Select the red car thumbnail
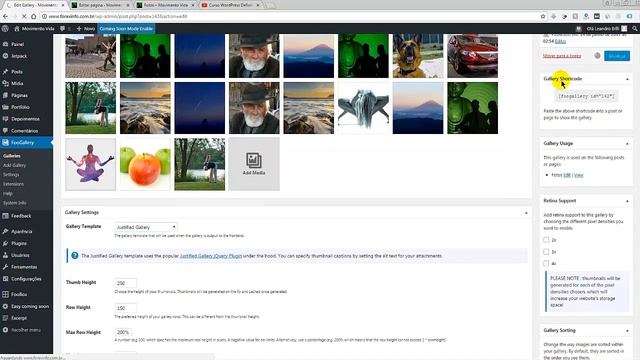 pyautogui.click(x=472, y=56)
